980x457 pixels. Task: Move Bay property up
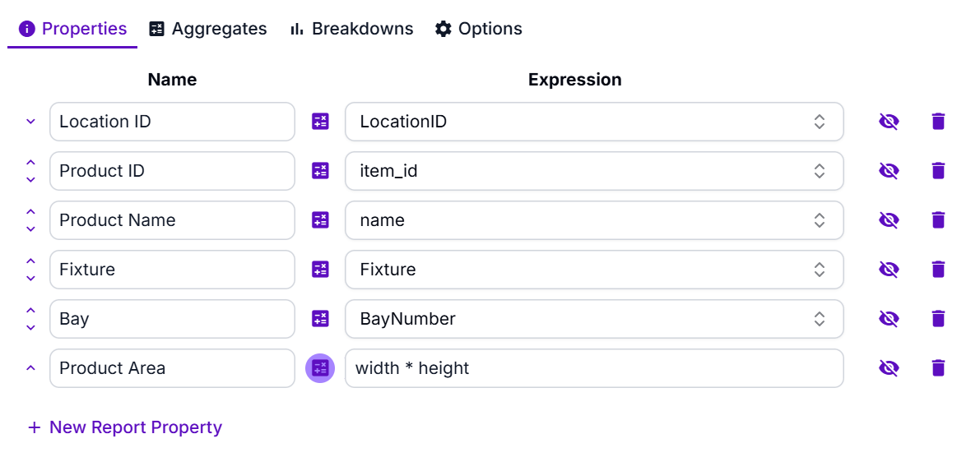pos(30,311)
